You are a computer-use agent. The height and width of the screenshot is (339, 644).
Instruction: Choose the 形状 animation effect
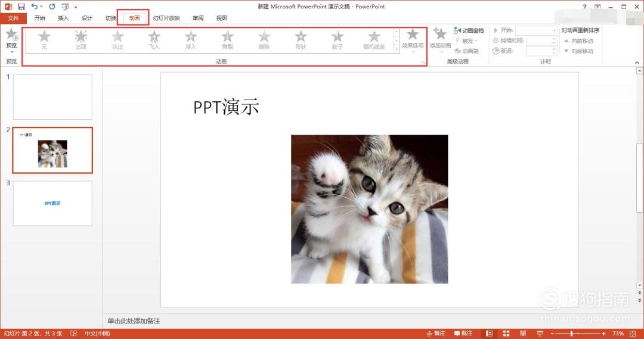point(301,40)
